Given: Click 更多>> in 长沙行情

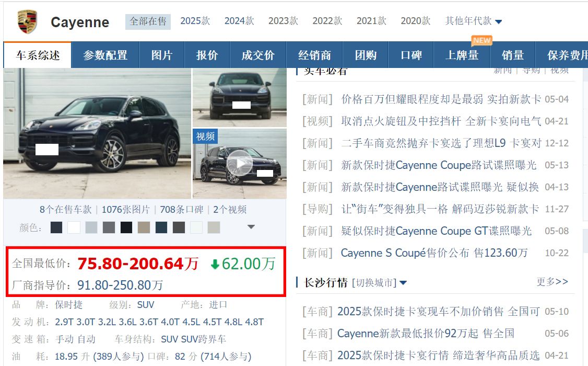Looking at the screenshot, I should 552,281.
